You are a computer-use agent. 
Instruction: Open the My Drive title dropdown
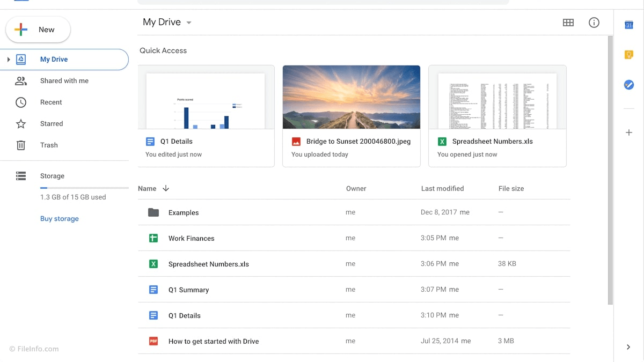click(x=188, y=23)
